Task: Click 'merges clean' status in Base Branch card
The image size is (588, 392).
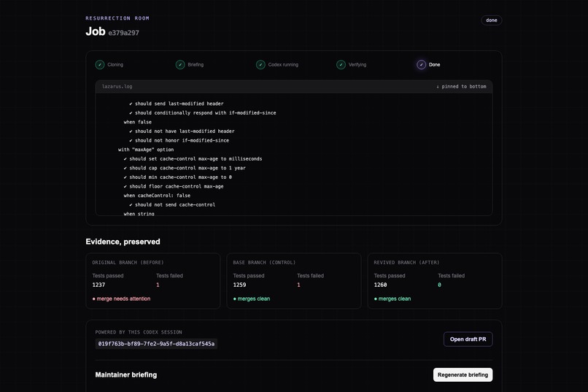Action: pyautogui.click(x=252, y=299)
